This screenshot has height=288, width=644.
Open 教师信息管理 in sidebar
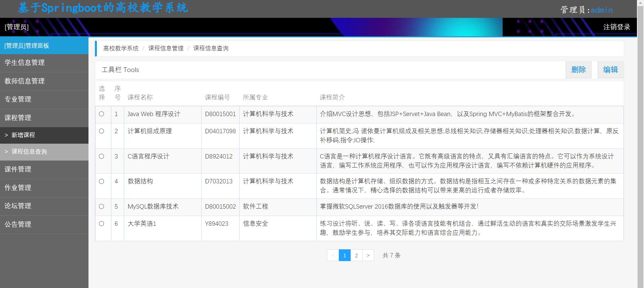click(44, 81)
